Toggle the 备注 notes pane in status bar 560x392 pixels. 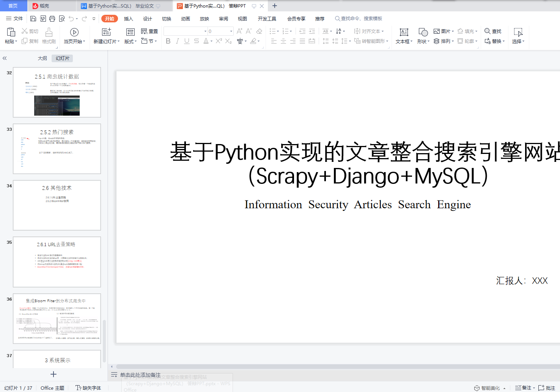(525, 388)
